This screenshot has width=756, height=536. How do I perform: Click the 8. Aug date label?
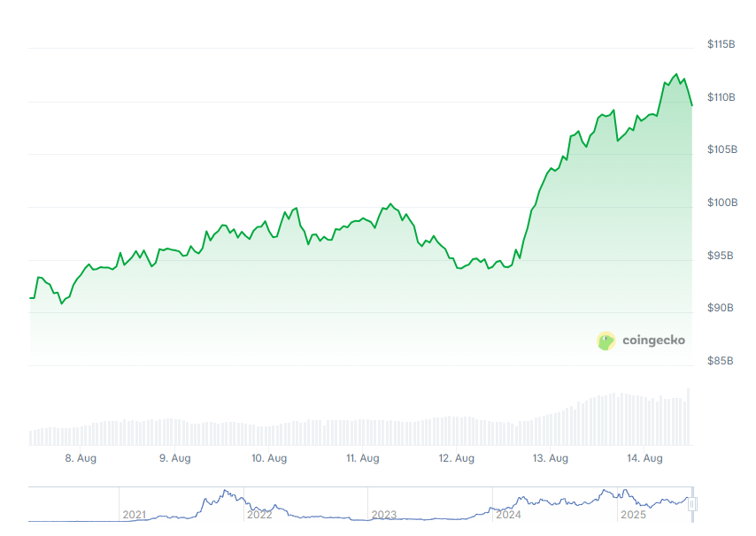pos(81,458)
